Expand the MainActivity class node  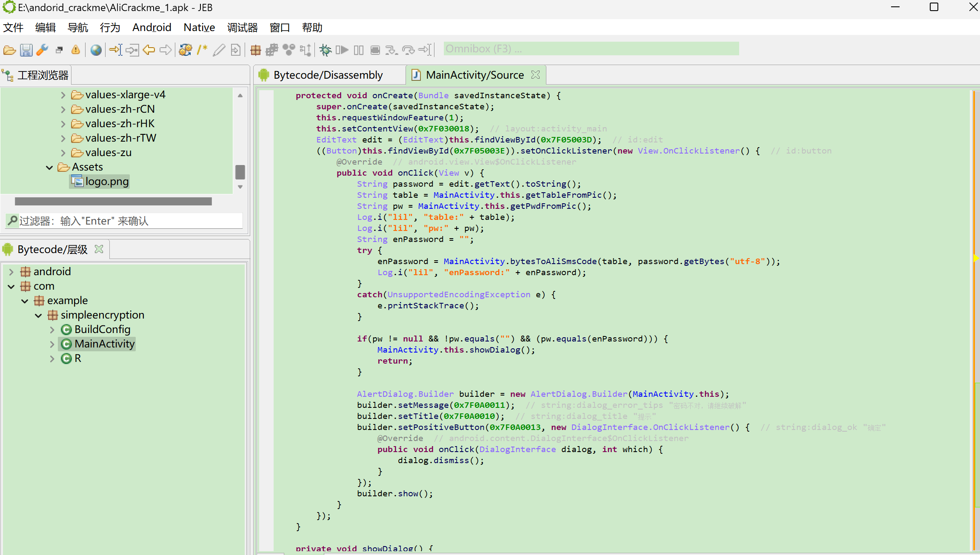point(52,344)
